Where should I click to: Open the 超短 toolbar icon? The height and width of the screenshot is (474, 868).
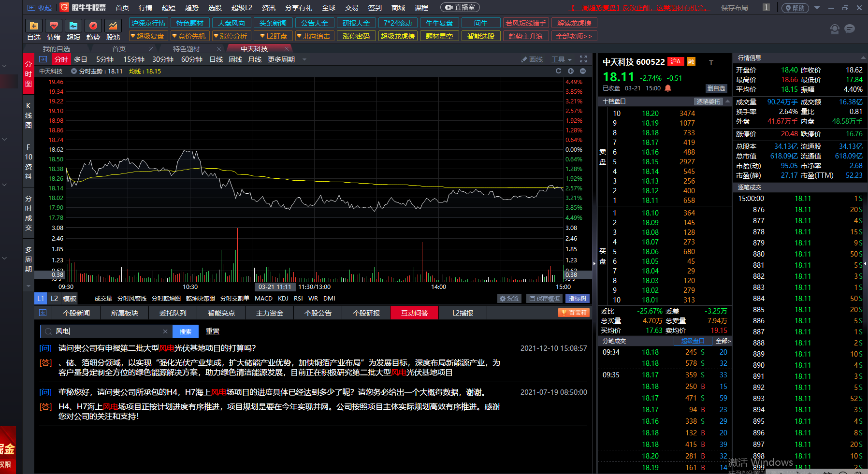73,26
